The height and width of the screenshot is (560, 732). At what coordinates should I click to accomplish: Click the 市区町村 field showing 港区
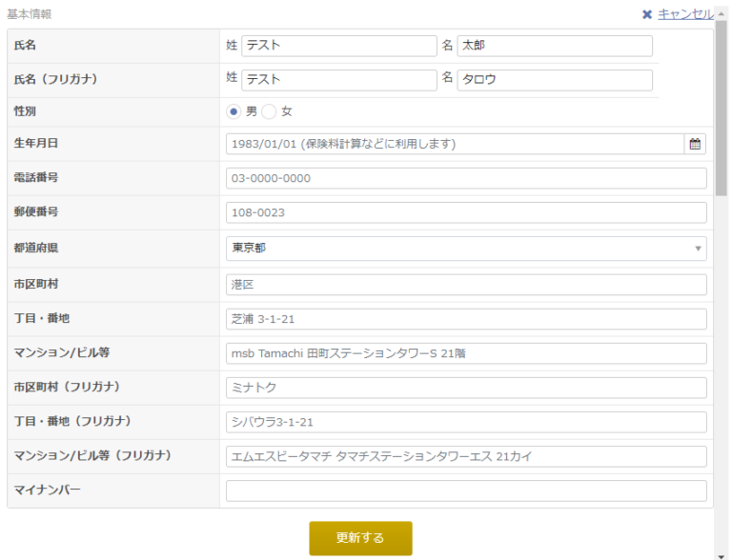466,285
